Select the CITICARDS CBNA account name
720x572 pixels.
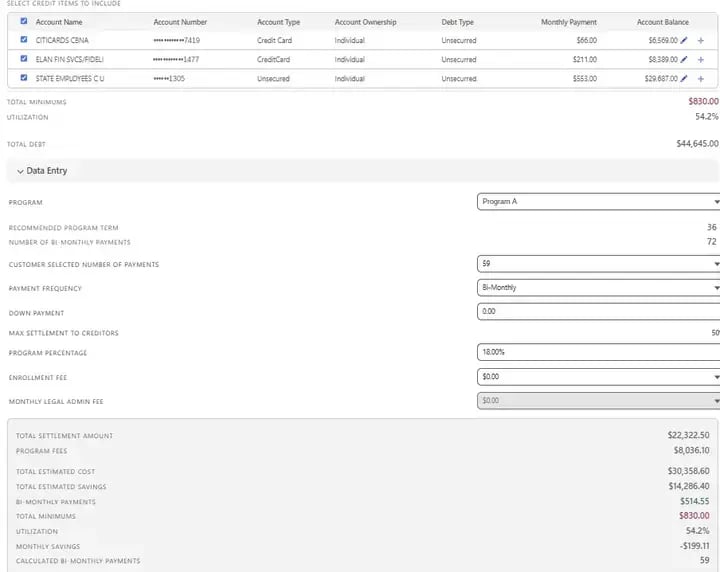pyautogui.click(x=62, y=40)
